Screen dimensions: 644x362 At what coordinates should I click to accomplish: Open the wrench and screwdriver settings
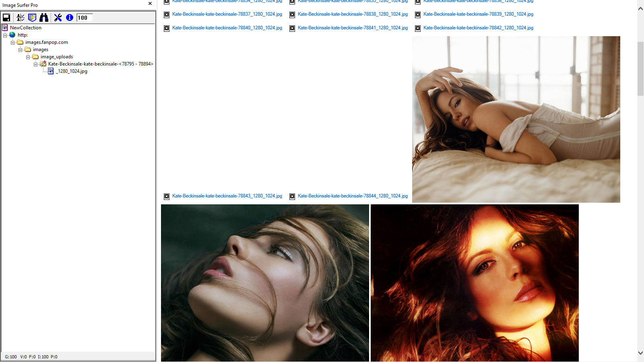(58, 18)
